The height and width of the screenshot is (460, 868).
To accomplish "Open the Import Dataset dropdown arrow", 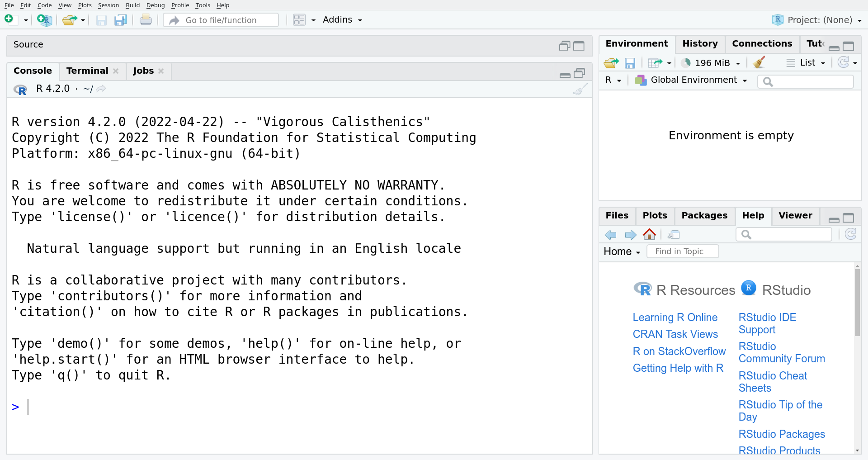I will tap(669, 63).
